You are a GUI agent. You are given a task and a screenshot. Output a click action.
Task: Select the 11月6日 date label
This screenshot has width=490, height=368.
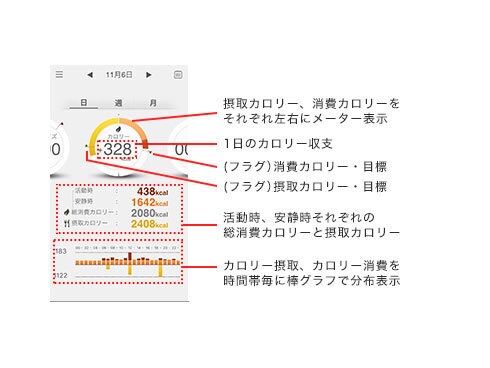click(x=119, y=75)
